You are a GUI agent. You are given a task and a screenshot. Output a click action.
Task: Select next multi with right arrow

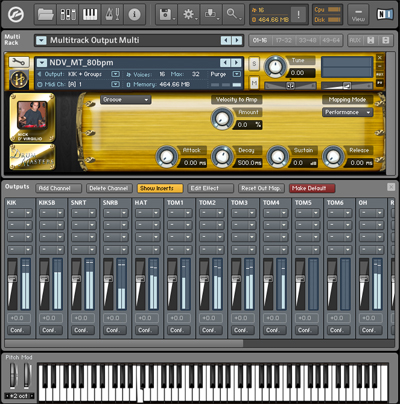[237, 40]
